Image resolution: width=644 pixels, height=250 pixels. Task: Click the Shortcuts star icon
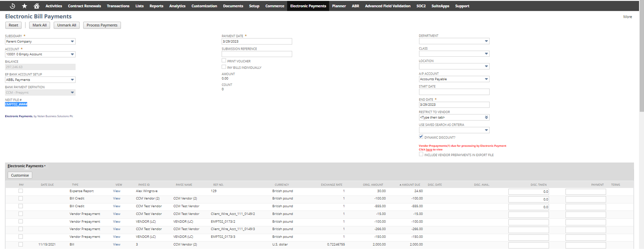pyautogui.click(x=25, y=6)
